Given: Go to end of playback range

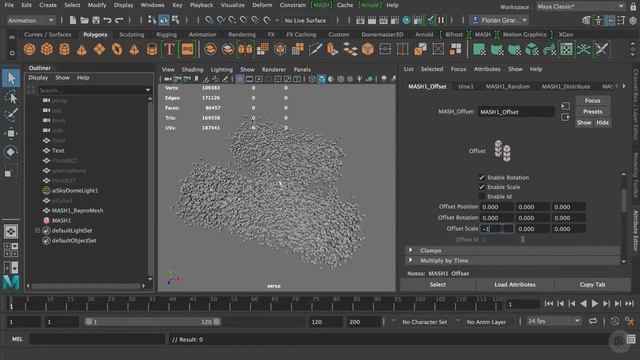Looking at the screenshot, I should pos(630,303).
